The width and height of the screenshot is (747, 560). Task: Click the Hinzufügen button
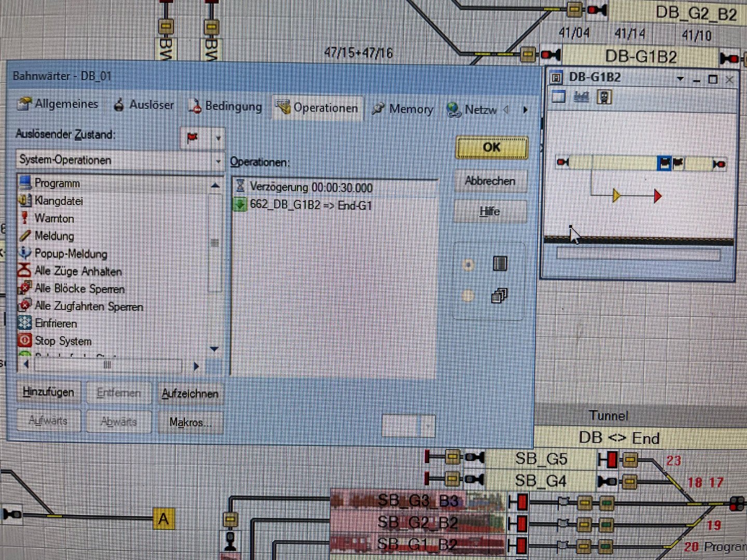click(x=48, y=392)
